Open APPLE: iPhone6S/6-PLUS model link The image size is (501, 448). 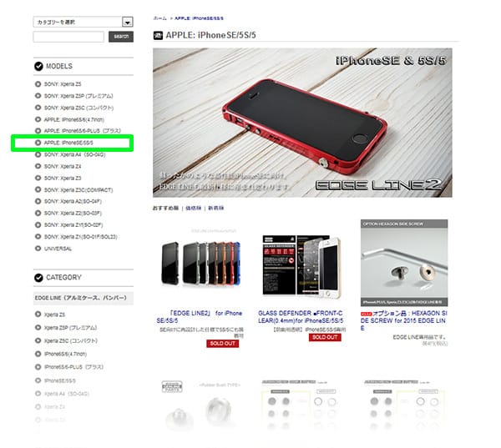83,131
